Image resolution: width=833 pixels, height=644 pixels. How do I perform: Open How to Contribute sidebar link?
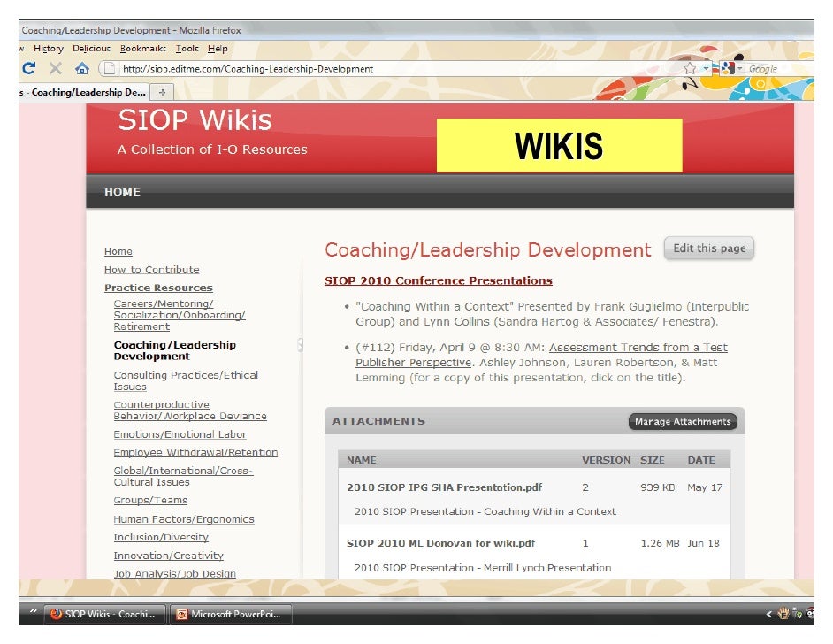[151, 270]
